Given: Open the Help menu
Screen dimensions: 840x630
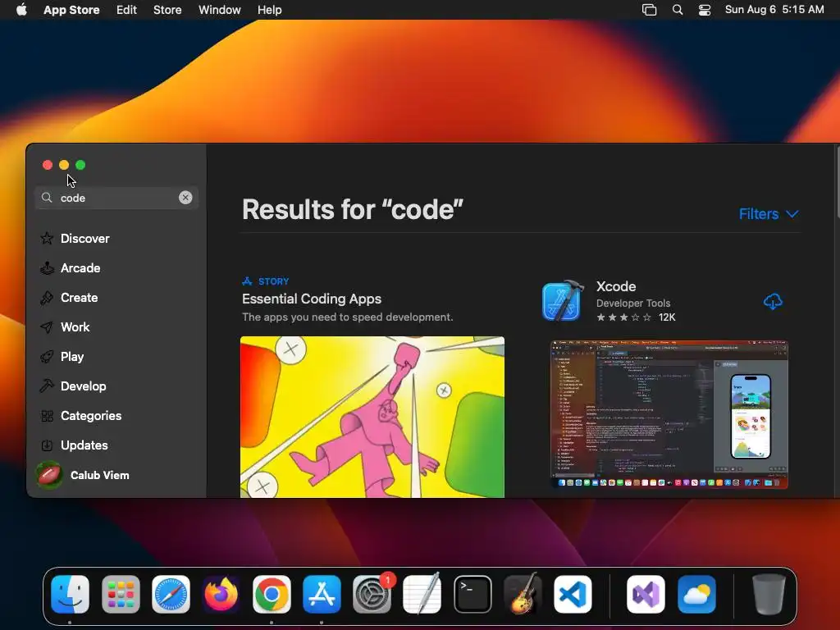Looking at the screenshot, I should coord(269,10).
